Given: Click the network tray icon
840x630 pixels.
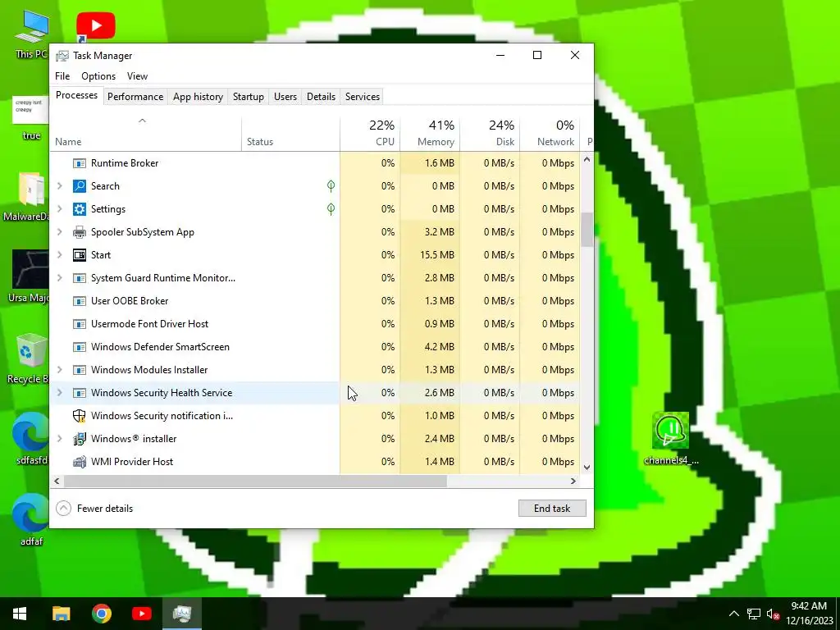Looking at the screenshot, I should [x=754, y=614].
